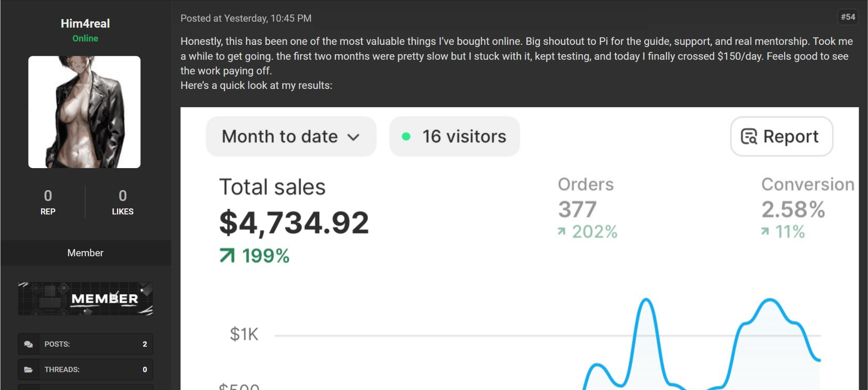
Task: Open the Report button
Action: 782,136
